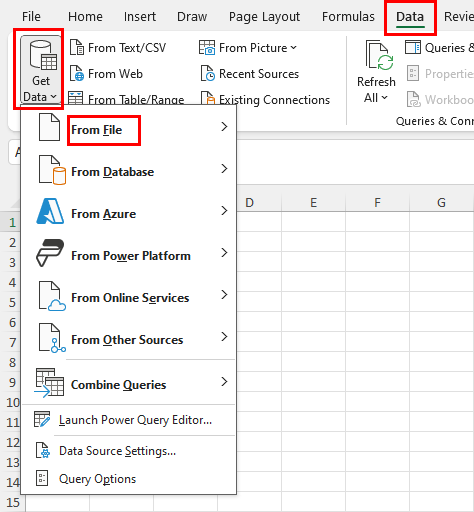Expand the From Online Services submenu arrow
This screenshot has height=512, width=474.
click(x=224, y=295)
